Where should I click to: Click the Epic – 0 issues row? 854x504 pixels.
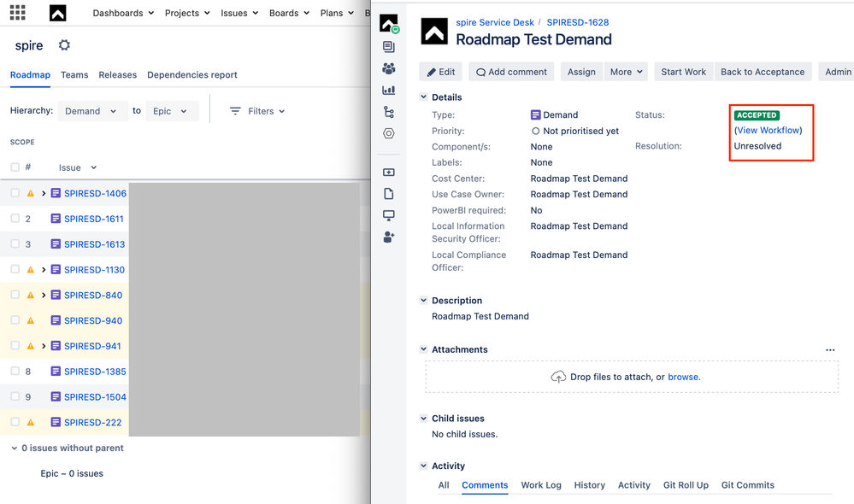[72, 473]
